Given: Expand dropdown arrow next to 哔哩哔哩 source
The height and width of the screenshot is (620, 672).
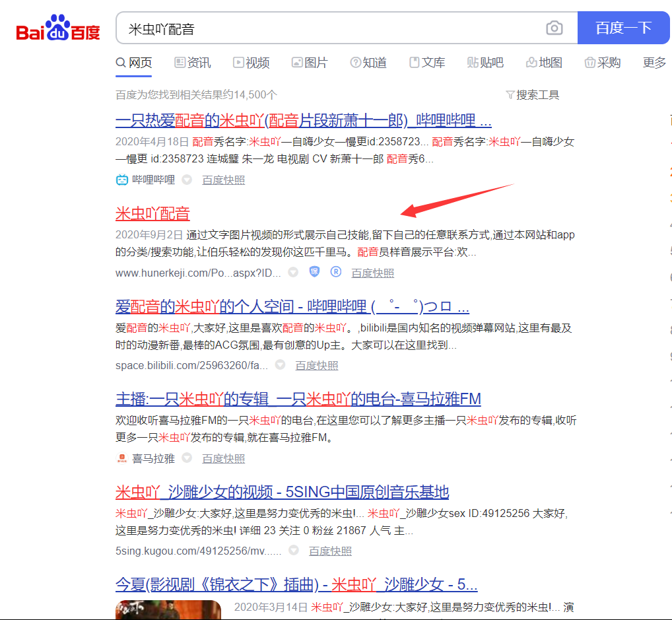Looking at the screenshot, I should tap(187, 180).
